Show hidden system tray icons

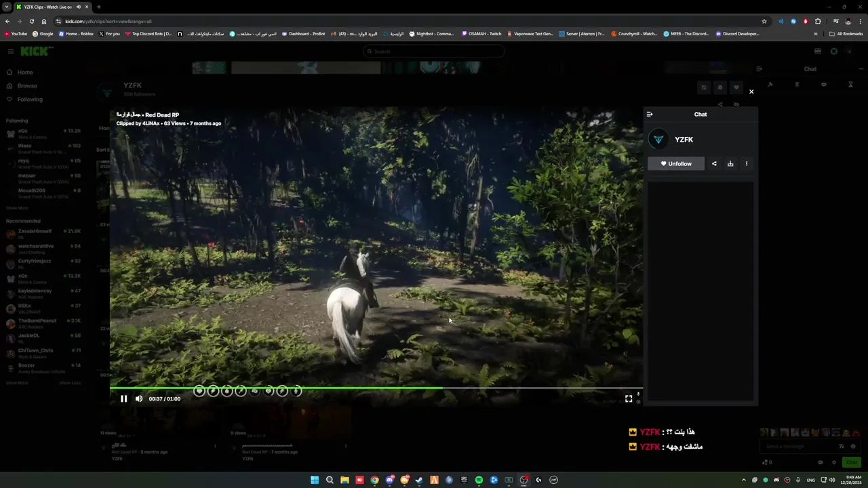(x=744, y=480)
